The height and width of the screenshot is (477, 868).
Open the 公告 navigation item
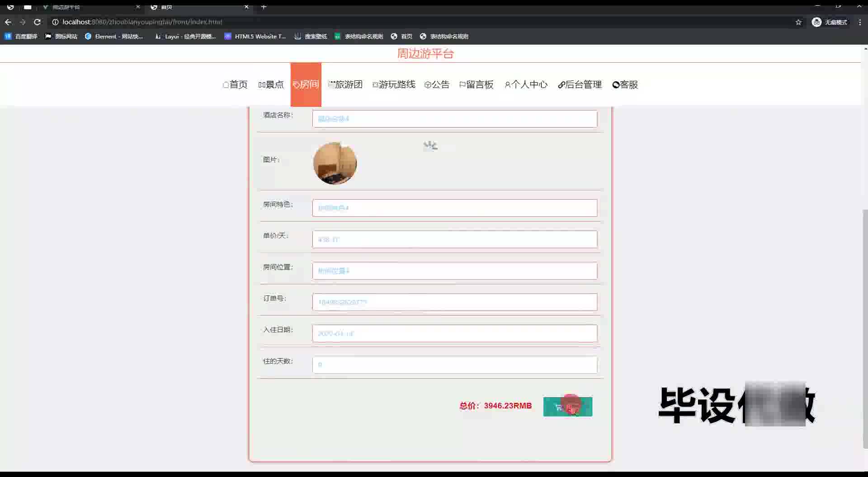[437, 84]
